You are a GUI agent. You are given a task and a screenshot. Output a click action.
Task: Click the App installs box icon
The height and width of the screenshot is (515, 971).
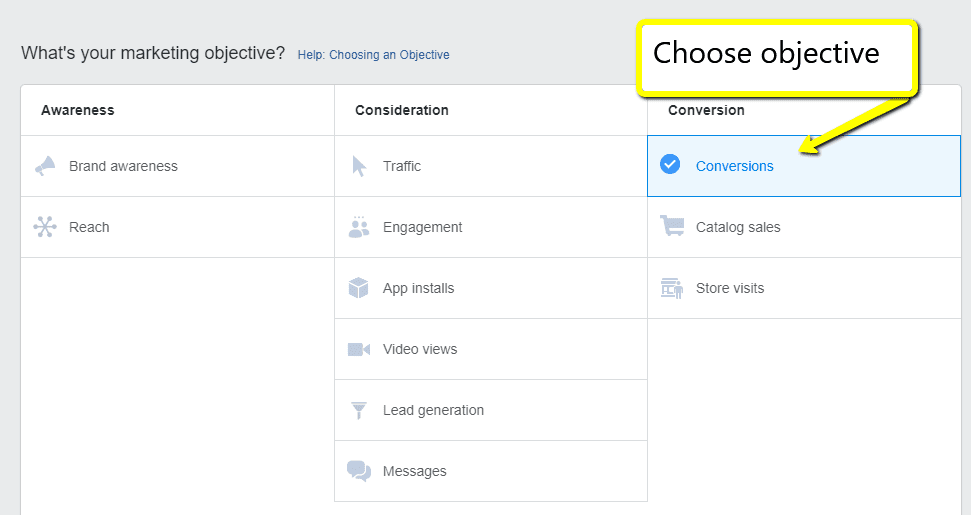coord(359,288)
